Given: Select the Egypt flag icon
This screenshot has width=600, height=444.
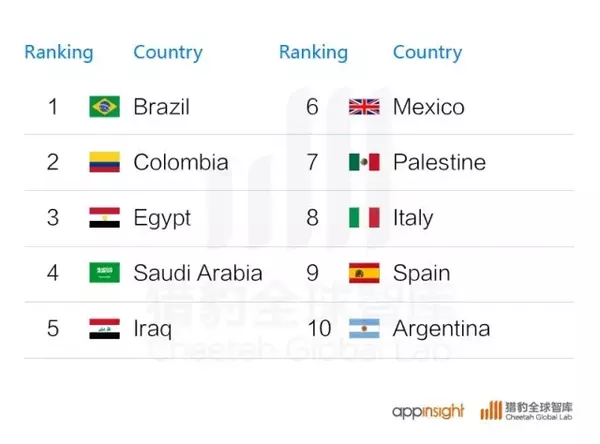Looking at the screenshot, I should click(x=104, y=218).
